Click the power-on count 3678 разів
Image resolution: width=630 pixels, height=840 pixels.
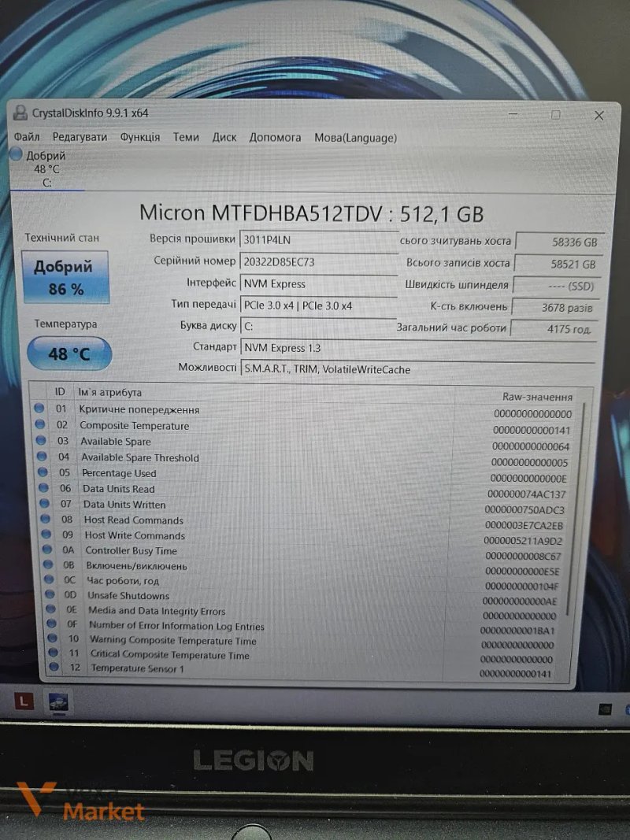tap(554, 308)
